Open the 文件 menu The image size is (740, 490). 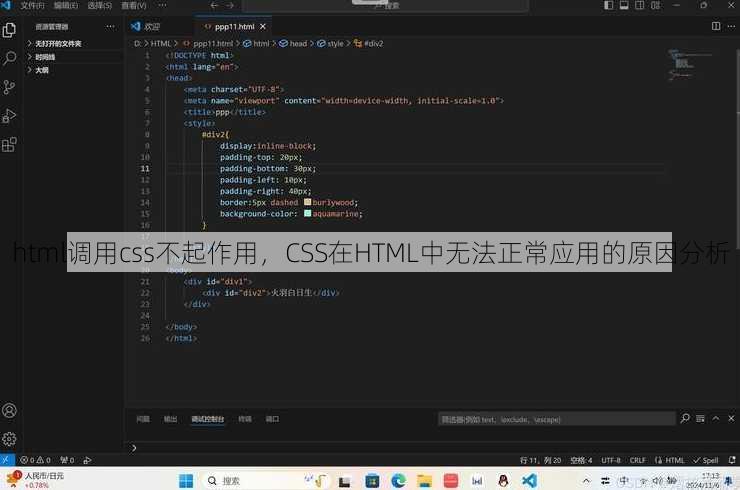tap(33, 6)
